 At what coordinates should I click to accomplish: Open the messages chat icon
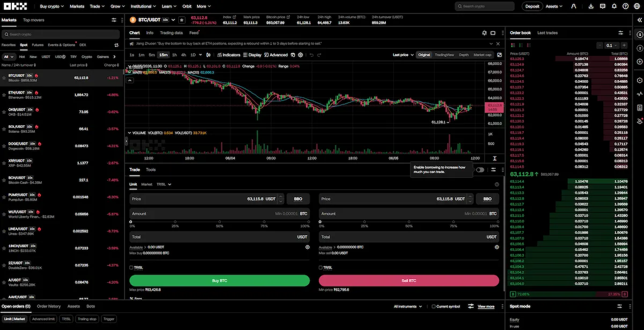[x=603, y=6]
